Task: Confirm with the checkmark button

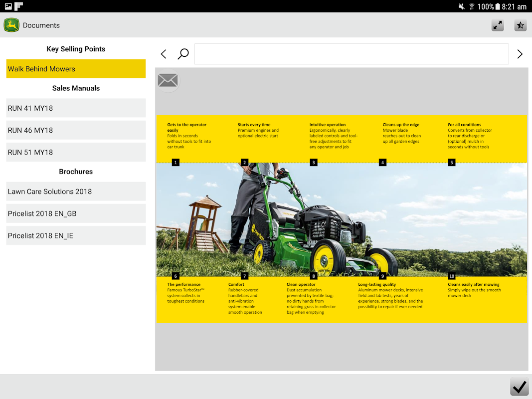Action: 519,387
